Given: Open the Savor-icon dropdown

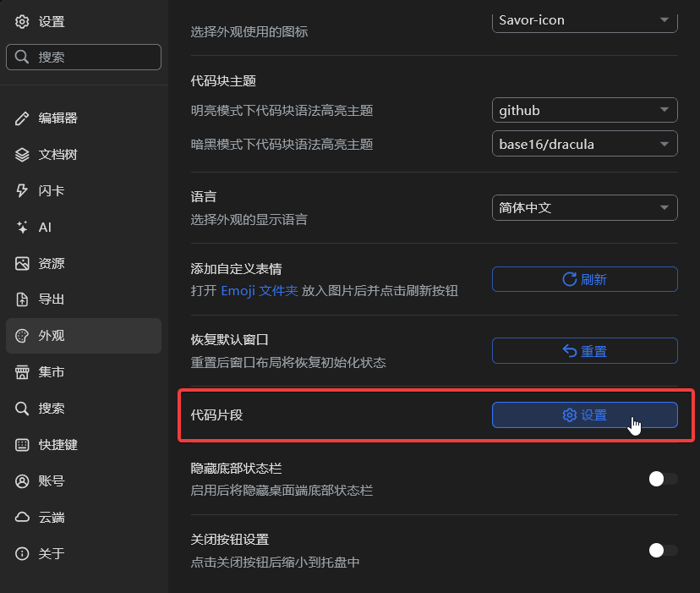Looking at the screenshot, I should 585,21.
